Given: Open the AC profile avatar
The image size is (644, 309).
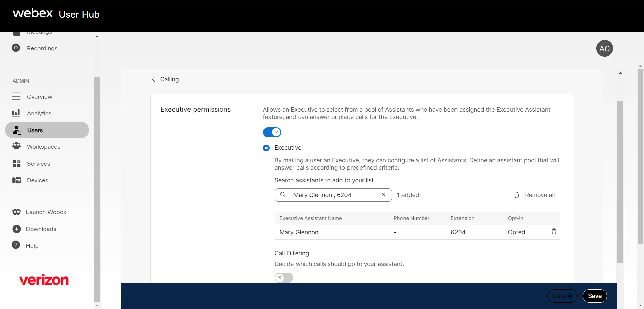Looking at the screenshot, I should point(604,49).
